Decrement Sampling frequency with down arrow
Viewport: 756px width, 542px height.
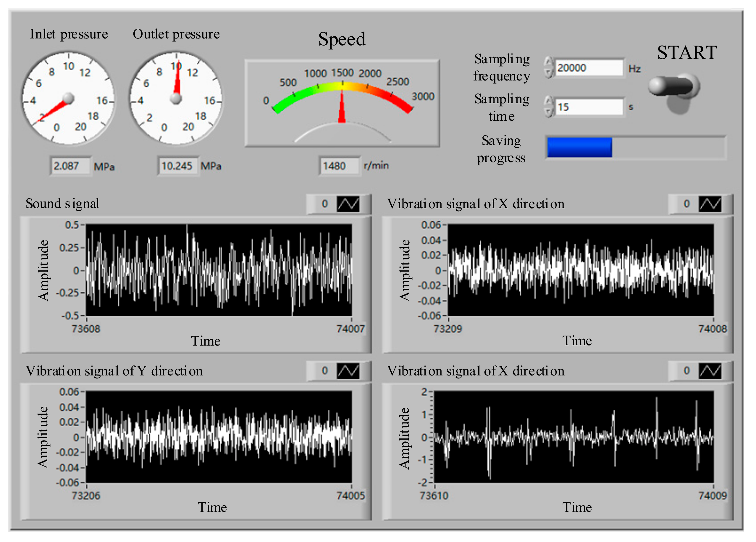point(548,73)
